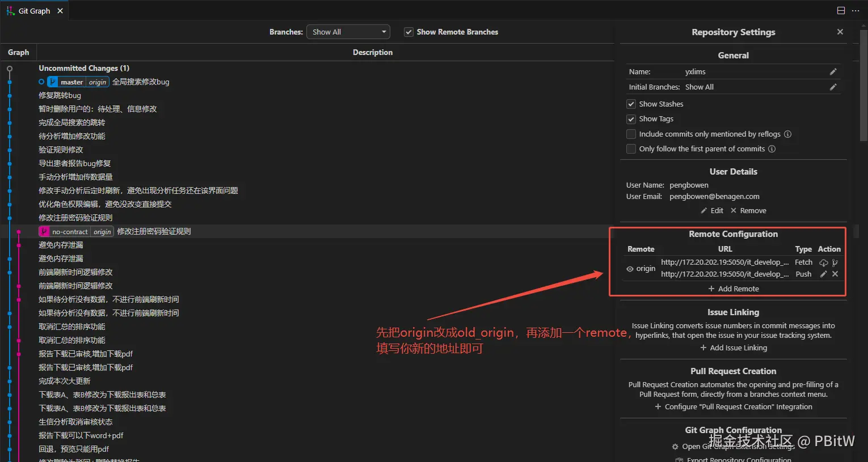Select the current HEAD commit circle
The width and height of the screenshot is (868, 462).
click(x=41, y=82)
